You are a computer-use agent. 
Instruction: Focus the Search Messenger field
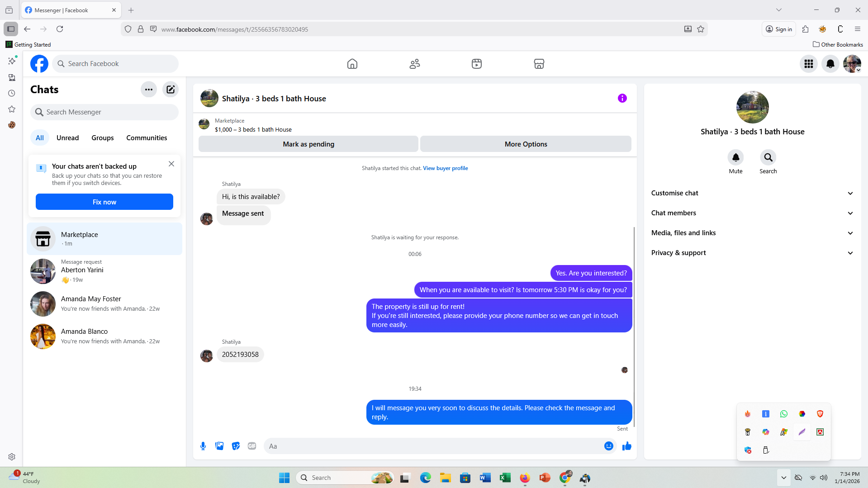pos(104,112)
